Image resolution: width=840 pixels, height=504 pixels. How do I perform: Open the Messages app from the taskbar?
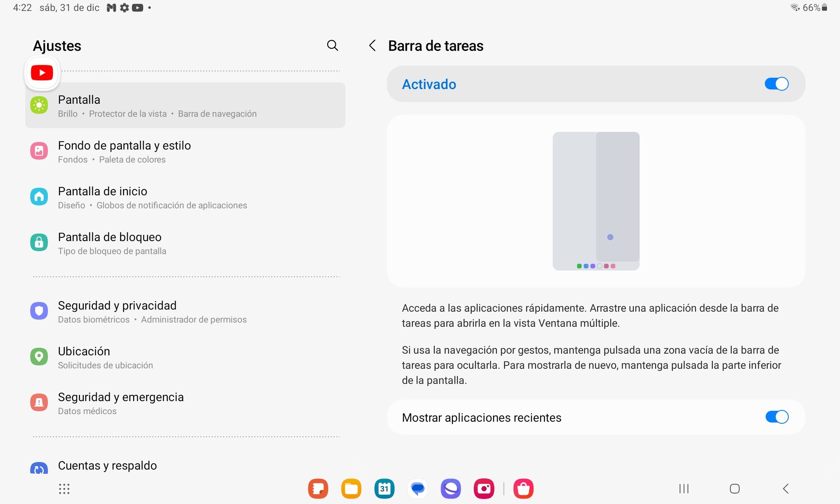(417, 488)
